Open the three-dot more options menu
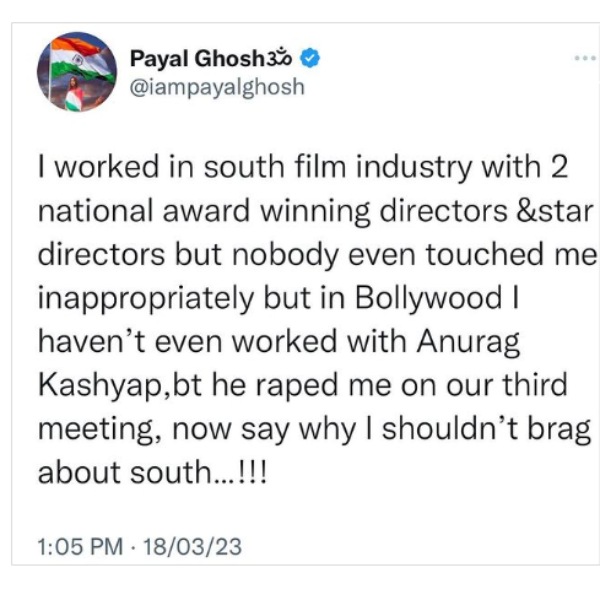600x600 pixels. point(585,58)
